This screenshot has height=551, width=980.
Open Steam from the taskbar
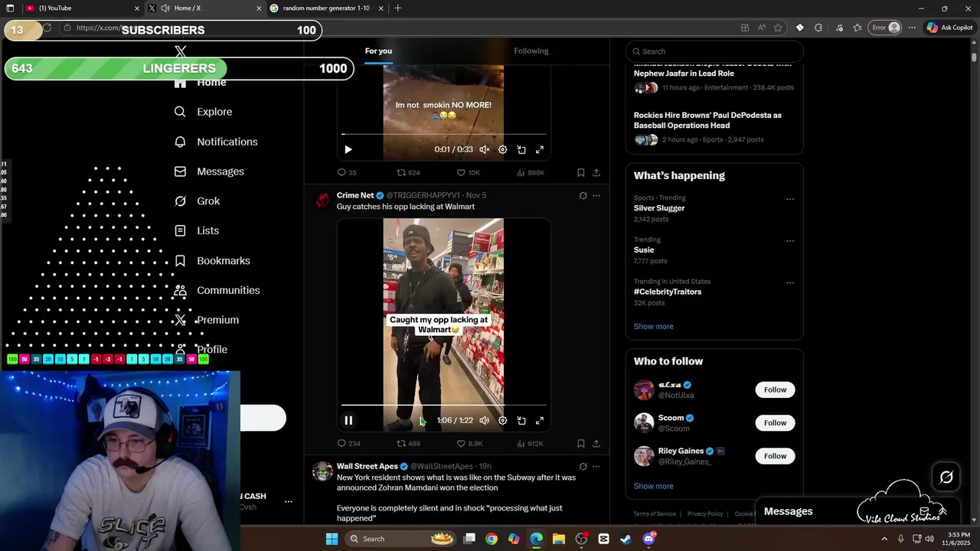point(626,539)
